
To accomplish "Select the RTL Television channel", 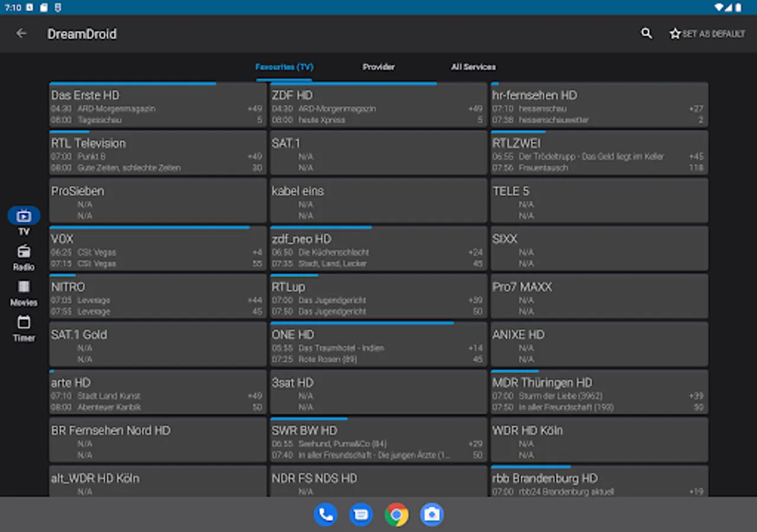I will click(x=158, y=153).
